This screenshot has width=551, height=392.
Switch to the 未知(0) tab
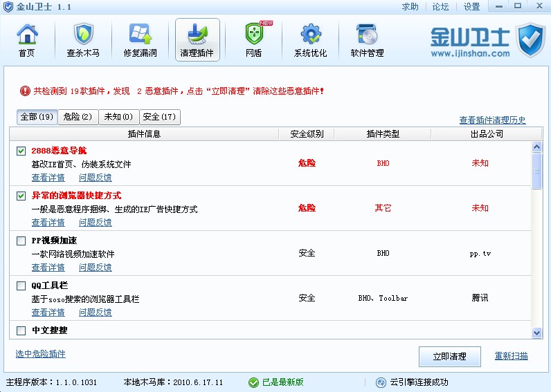point(119,117)
